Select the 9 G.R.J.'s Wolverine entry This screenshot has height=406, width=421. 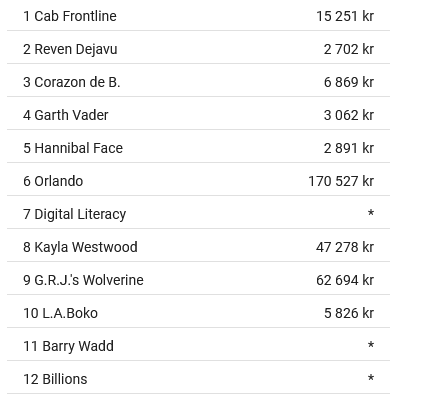pos(198,278)
